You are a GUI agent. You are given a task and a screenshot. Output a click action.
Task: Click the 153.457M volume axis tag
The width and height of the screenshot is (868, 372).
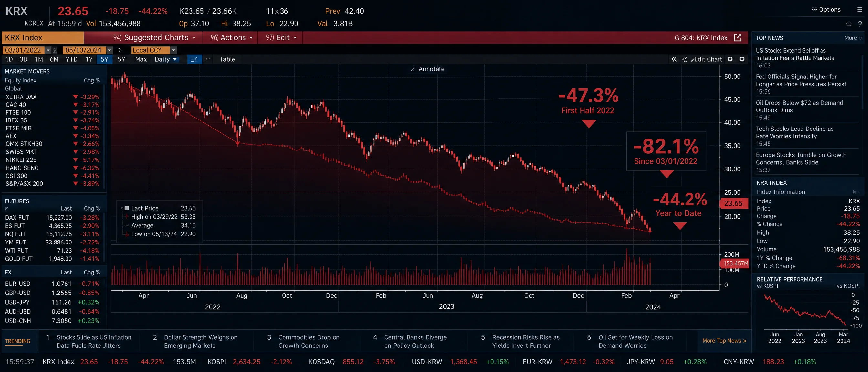pos(734,263)
